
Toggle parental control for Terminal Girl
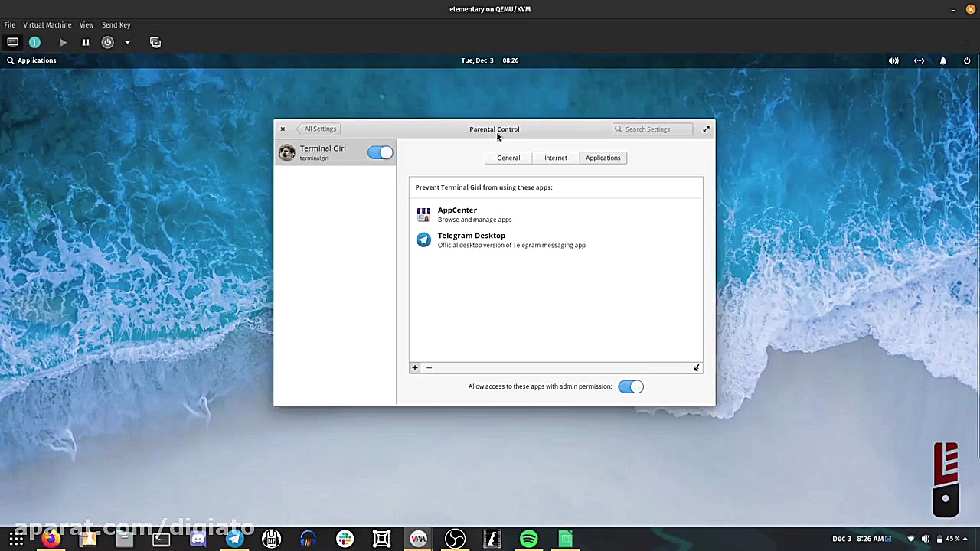[x=380, y=153]
